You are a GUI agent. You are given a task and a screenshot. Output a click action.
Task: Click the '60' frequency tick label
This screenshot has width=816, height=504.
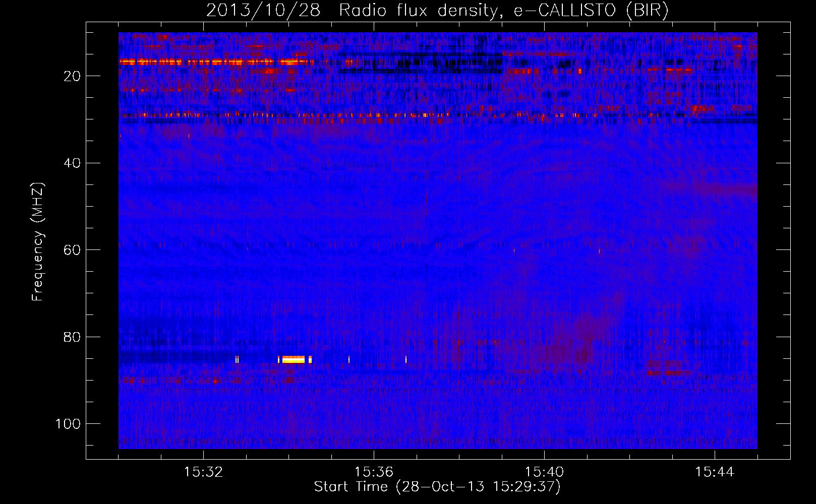pos(72,250)
